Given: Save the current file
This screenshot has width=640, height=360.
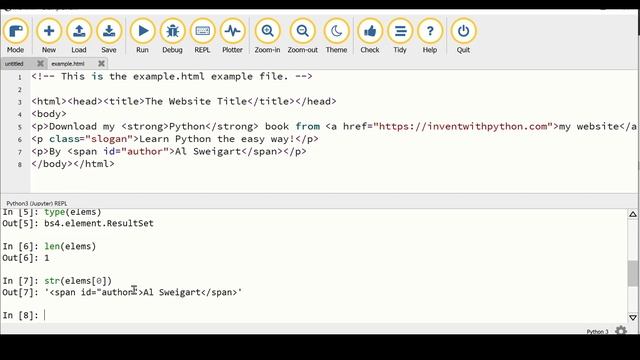Looking at the screenshot, I should click(x=109, y=36).
